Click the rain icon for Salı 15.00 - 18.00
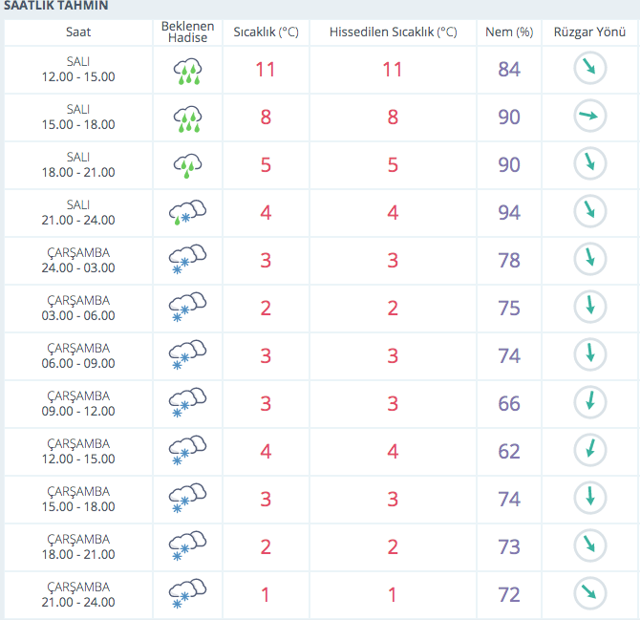The height and width of the screenshot is (620, 640). click(x=187, y=118)
